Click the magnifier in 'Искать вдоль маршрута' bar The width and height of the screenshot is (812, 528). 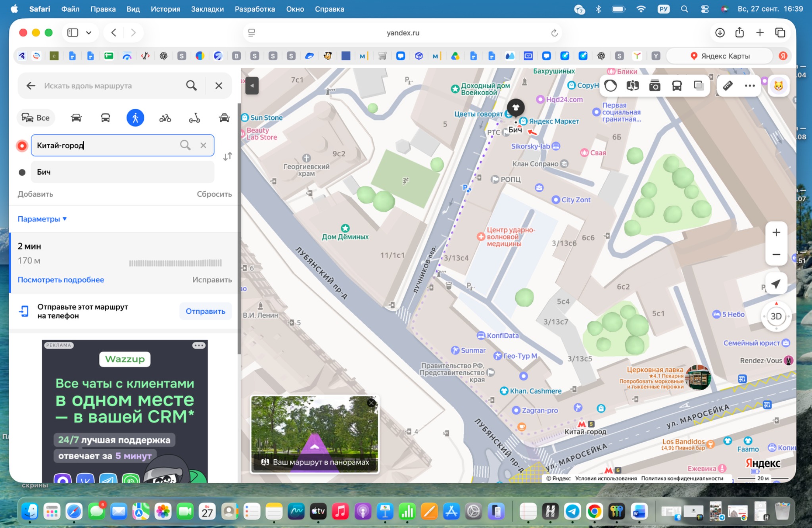pos(191,86)
